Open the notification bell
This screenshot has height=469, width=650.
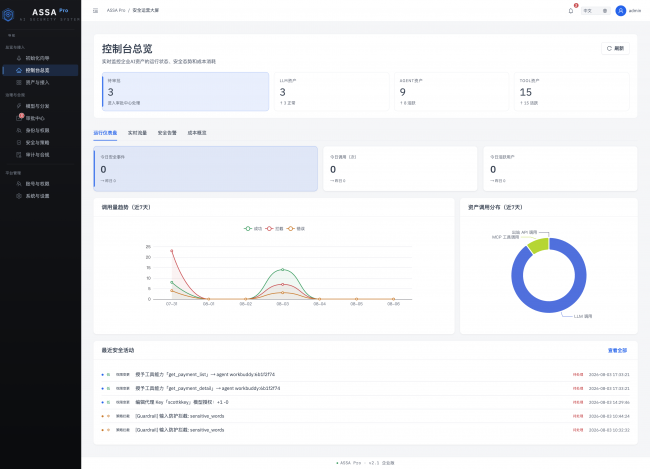click(x=571, y=11)
